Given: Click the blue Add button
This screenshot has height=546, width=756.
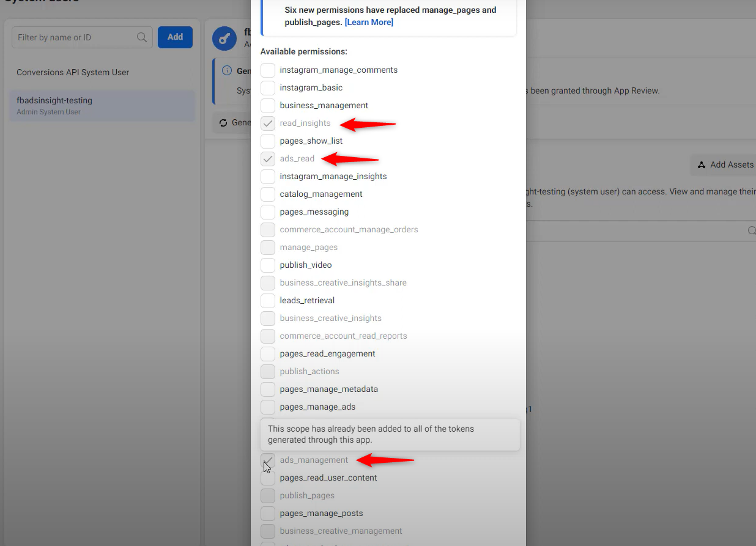Looking at the screenshot, I should pos(175,37).
